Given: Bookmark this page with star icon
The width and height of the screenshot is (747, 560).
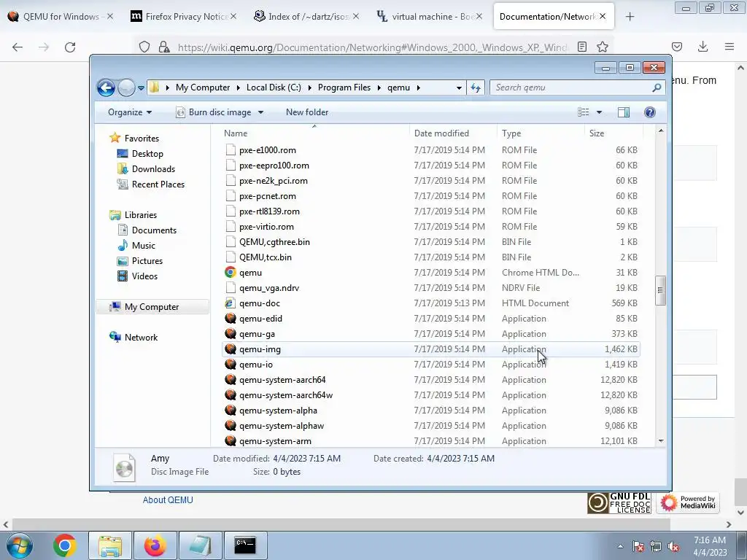Looking at the screenshot, I should pos(603,47).
